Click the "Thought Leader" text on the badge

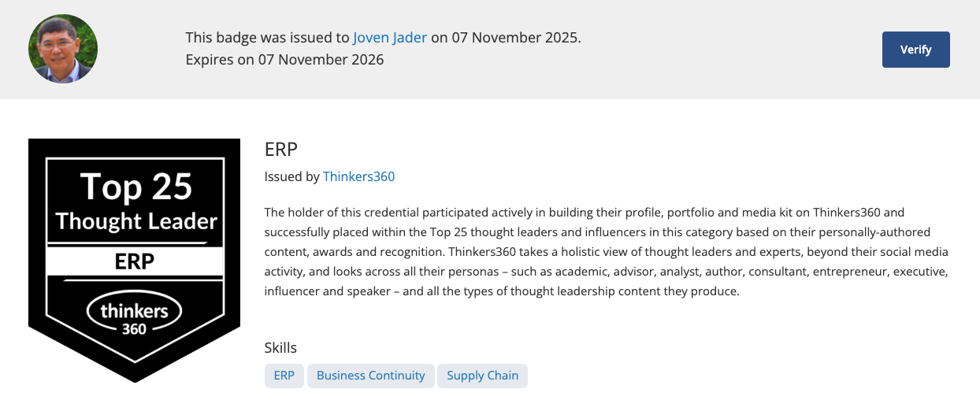tap(135, 221)
